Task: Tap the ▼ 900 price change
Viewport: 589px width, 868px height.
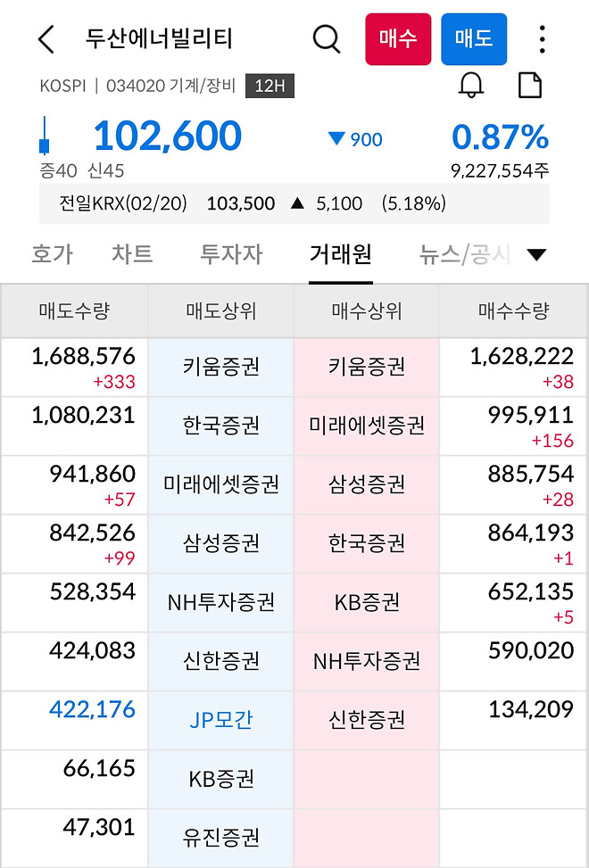Action: [x=355, y=139]
